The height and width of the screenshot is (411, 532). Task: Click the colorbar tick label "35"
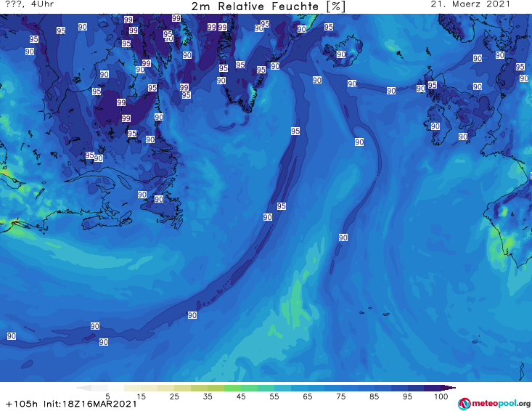(208, 396)
